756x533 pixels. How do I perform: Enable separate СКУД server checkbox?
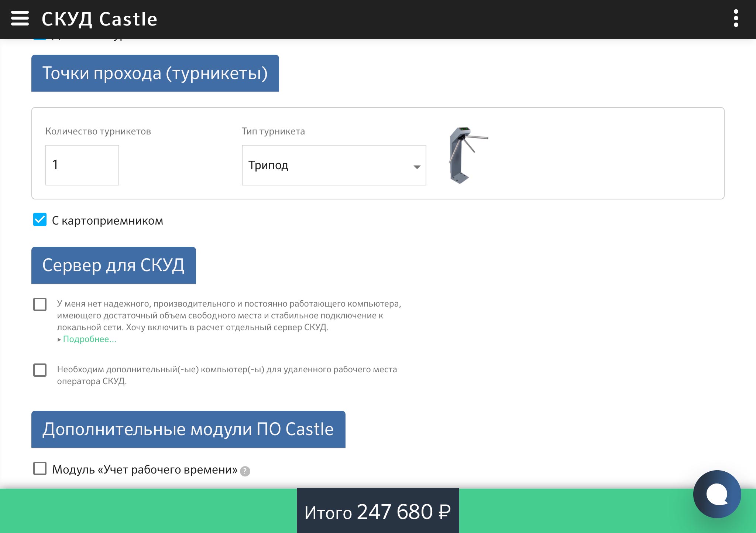(40, 304)
